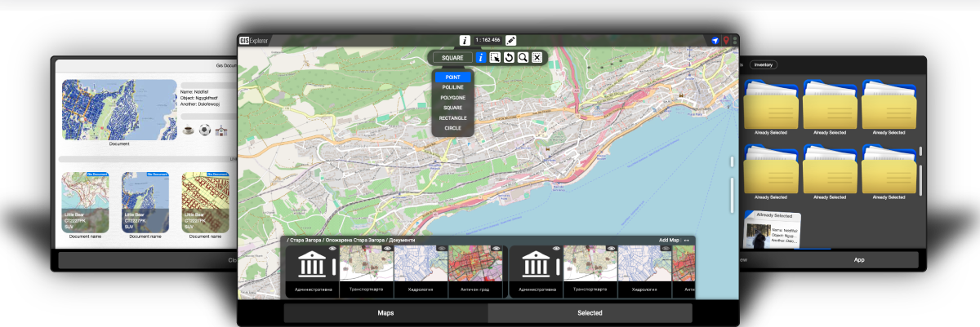Click the reset rotate arrow icon

click(509, 58)
